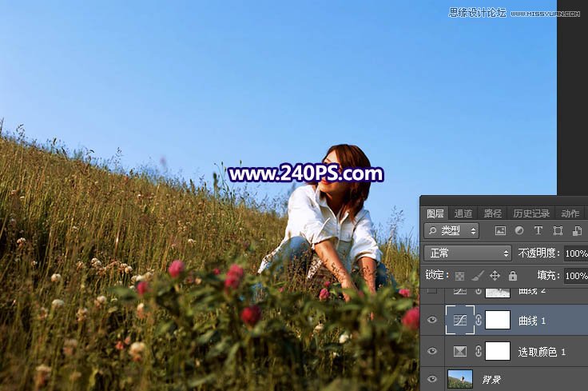Viewport: 588px width, 391px height.
Task: Toggle the mask link on 选取颜色 1
Action: pos(479,351)
